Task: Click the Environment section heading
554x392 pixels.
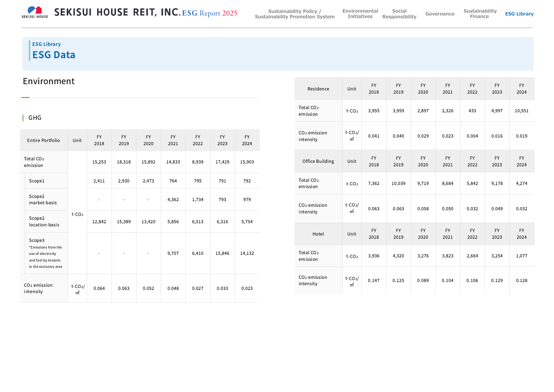Action: tap(49, 81)
